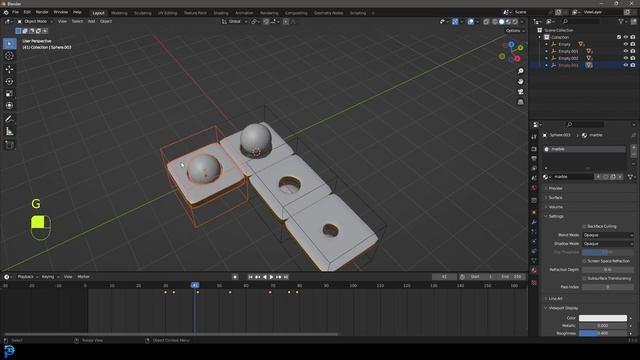640x360 pixels.
Task: Toggle Collection viewport visibility eye
Action: (626, 37)
